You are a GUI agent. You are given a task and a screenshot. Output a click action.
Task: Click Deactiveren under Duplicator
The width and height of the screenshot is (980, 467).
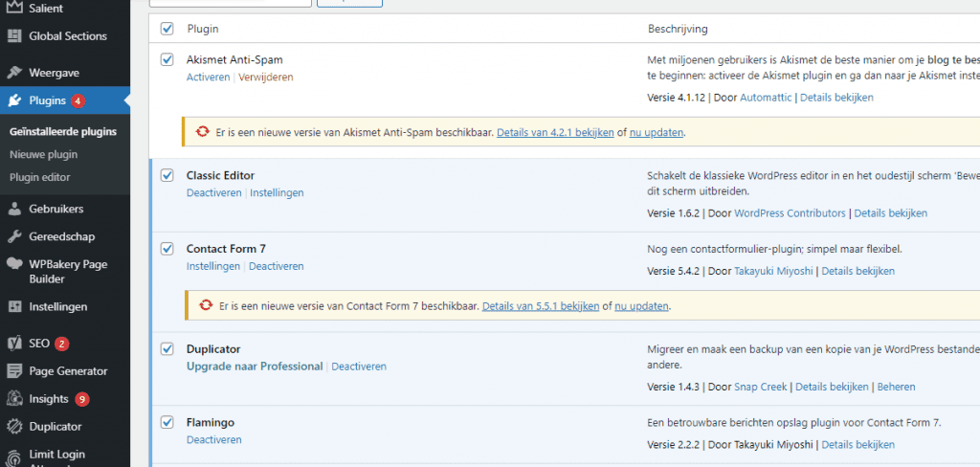coord(359,367)
